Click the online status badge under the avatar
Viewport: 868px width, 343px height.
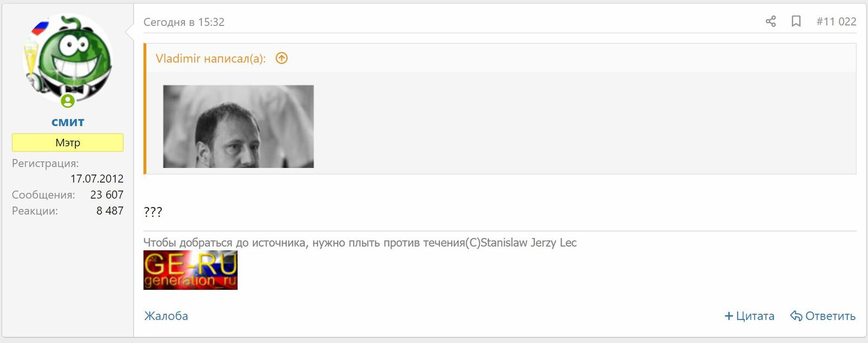pos(67,101)
